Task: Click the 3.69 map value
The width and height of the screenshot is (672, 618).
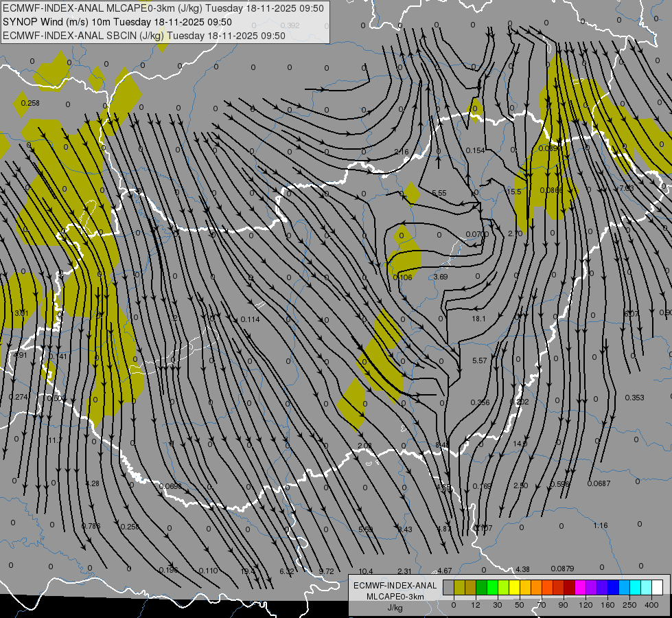Action: point(441,277)
